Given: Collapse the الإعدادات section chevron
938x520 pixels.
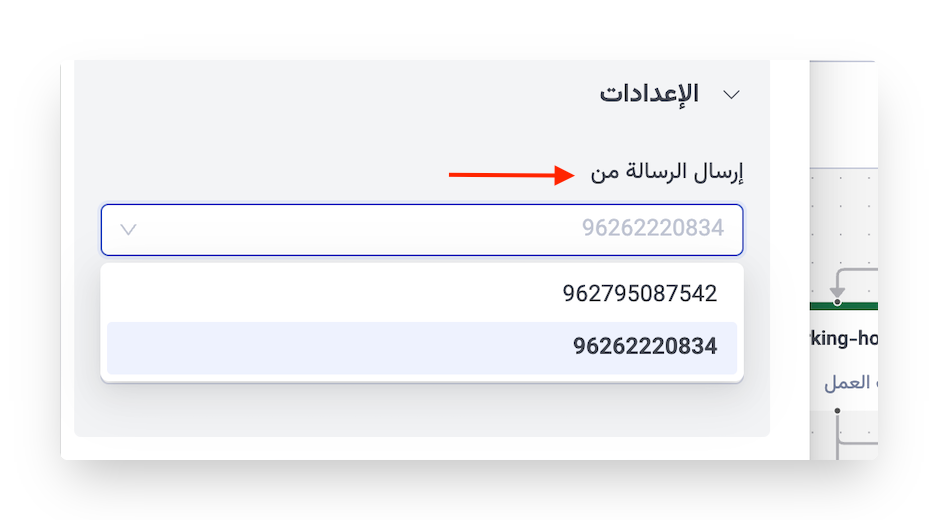Looking at the screenshot, I should click(731, 95).
